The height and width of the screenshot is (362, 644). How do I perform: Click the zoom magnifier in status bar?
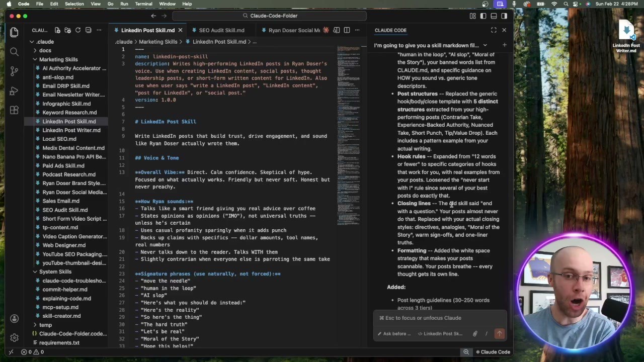tap(466, 352)
